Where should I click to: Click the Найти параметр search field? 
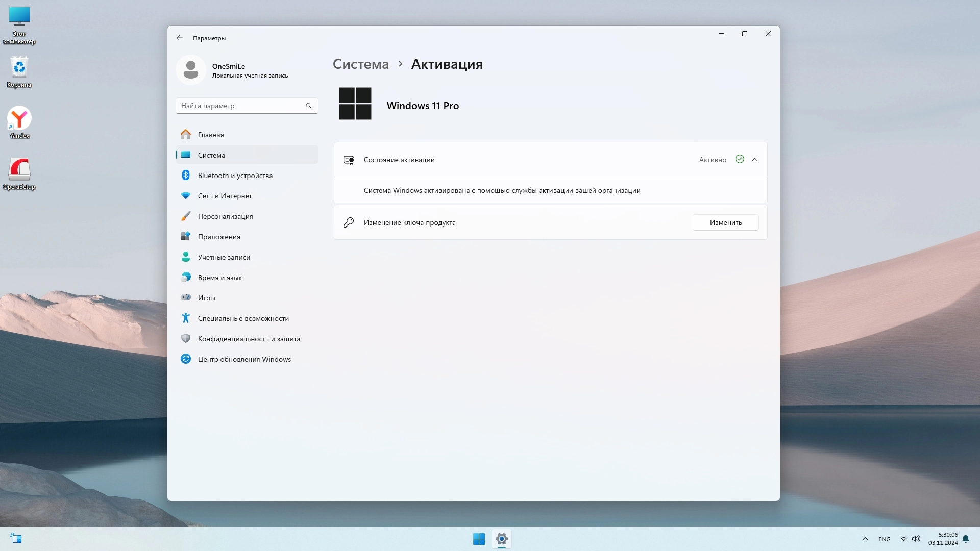(240, 106)
